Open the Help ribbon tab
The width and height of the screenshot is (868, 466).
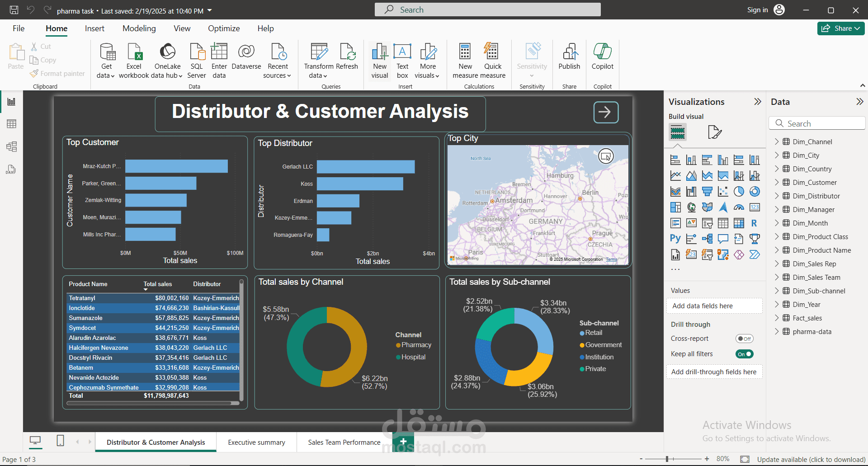266,28
